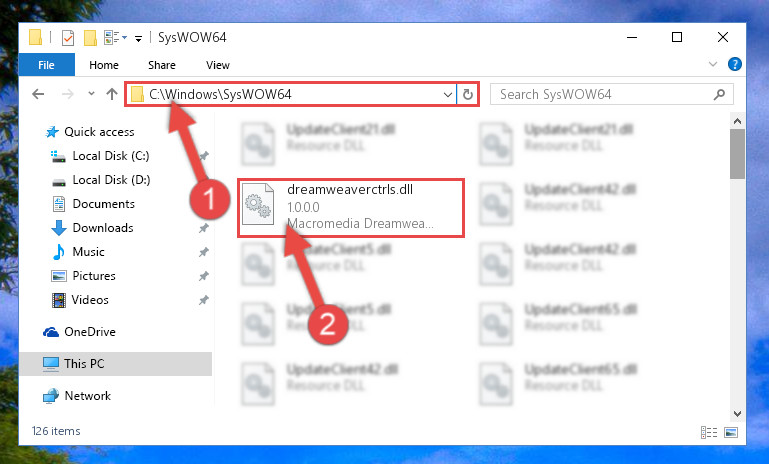Open the Customize Quick Access Toolbar dropdown
This screenshot has width=769, height=464.
(139, 39)
